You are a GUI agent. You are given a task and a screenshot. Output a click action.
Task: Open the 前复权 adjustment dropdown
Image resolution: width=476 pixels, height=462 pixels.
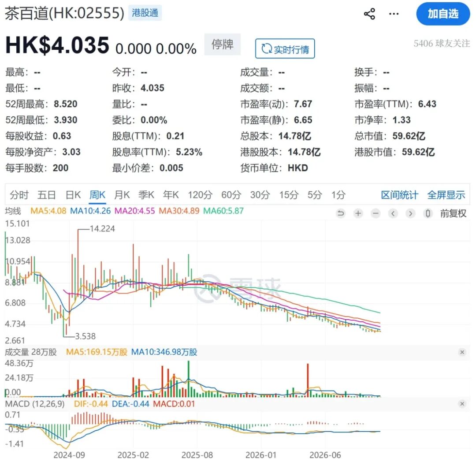click(453, 213)
